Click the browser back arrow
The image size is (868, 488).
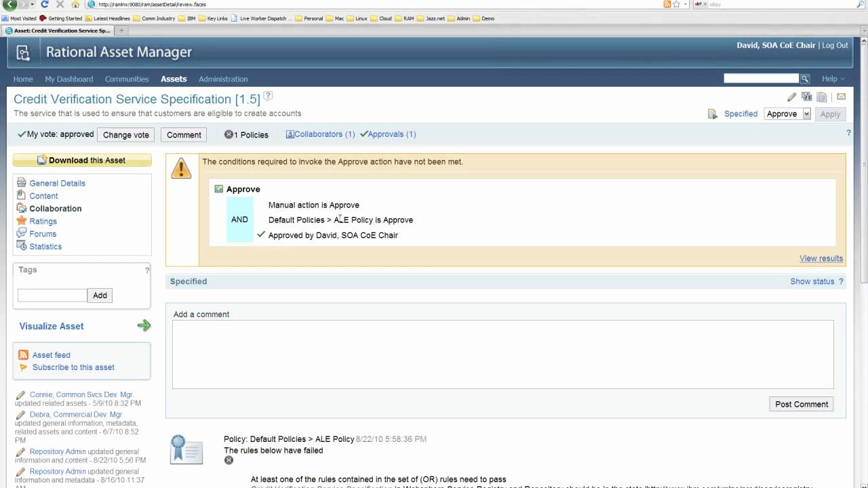click(x=9, y=4)
